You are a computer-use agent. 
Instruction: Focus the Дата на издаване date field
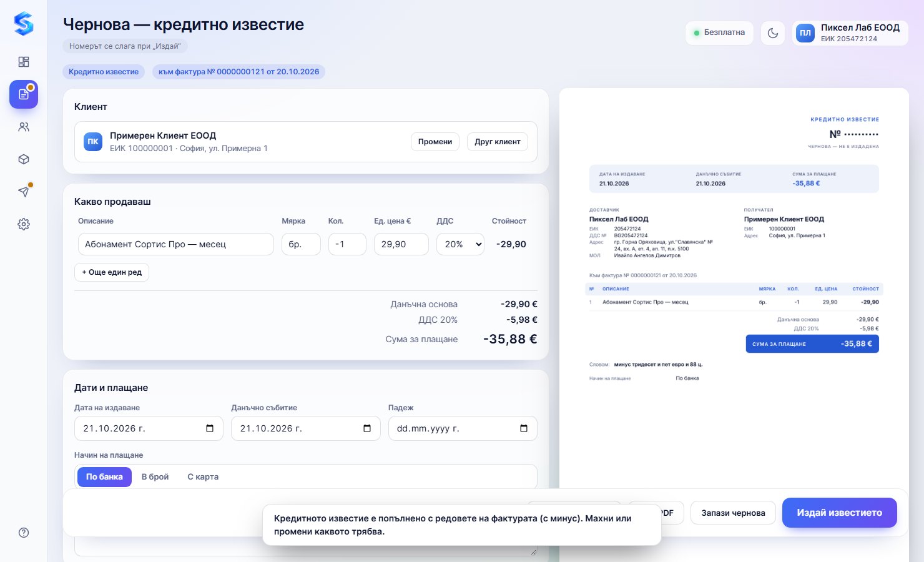pos(149,428)
